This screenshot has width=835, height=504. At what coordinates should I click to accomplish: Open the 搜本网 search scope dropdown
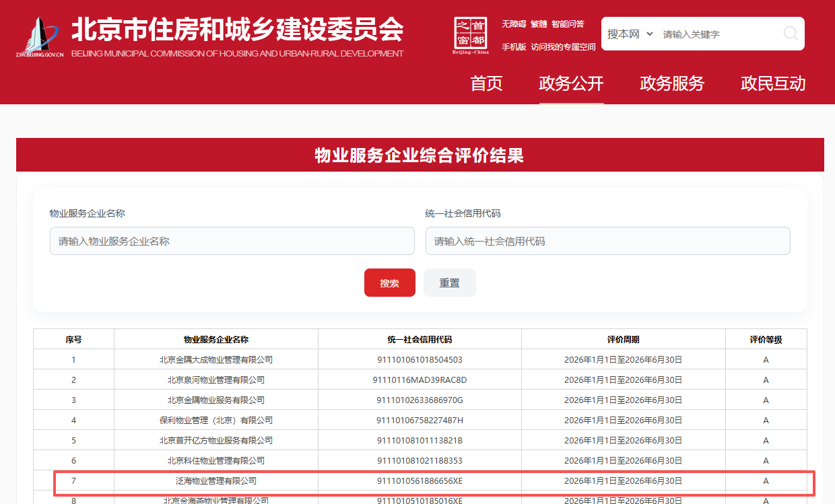(630, 34)
